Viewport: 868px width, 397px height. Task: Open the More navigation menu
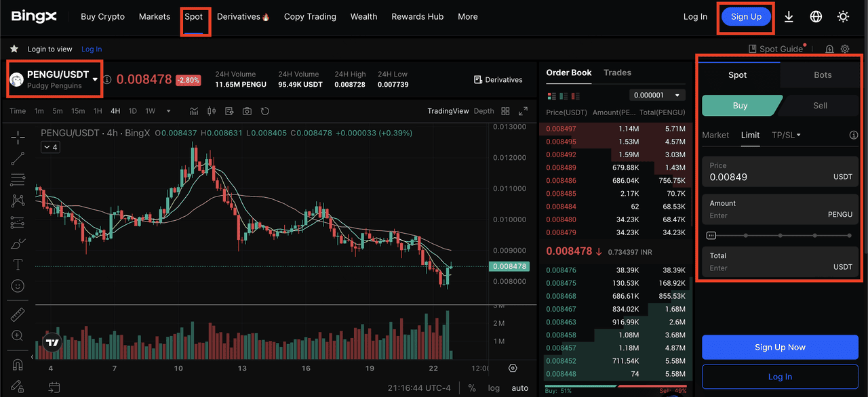click(467, 17)
